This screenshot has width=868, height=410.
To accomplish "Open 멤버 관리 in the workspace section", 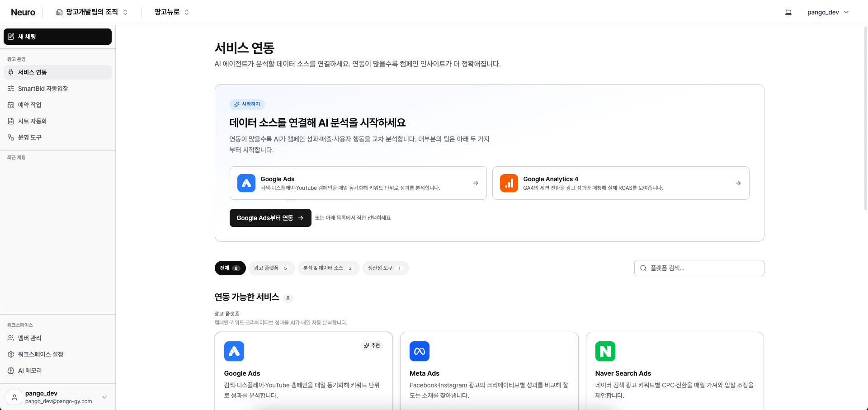I will [57, 338].
